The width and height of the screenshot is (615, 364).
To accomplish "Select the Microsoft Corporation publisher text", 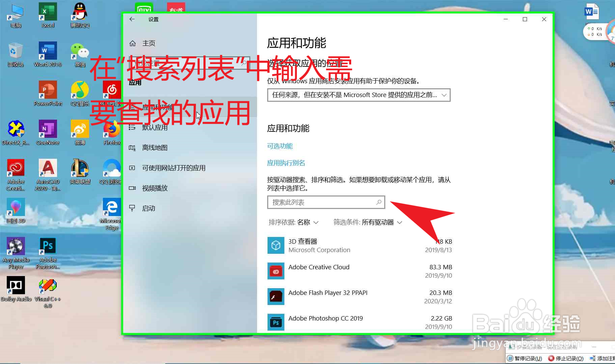I will click(319, 250).
